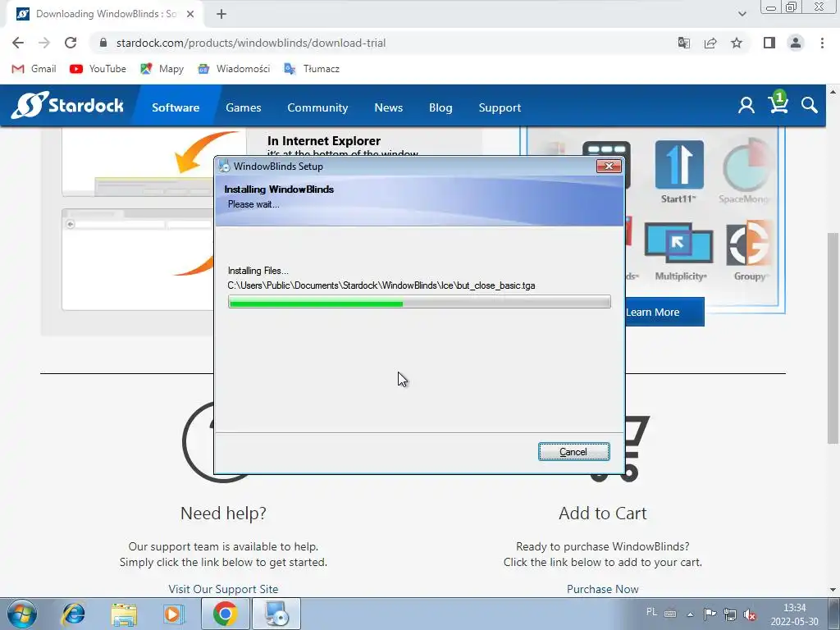Click the 'Add to Cart' heading
Viewport: 840px width, 630px height.
coord(603,513)
